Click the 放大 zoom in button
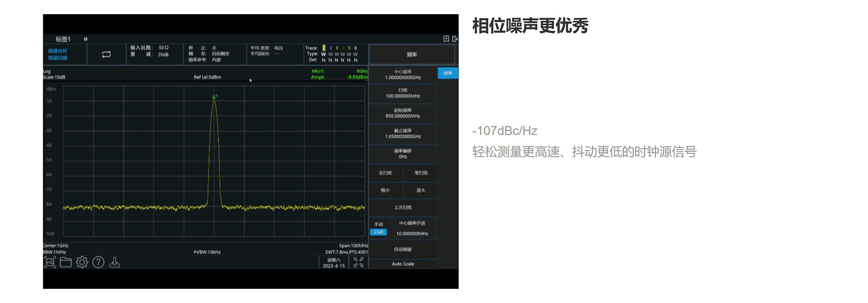Image resolution: width=868 pixels, height=303 pixels. [421, 190]
